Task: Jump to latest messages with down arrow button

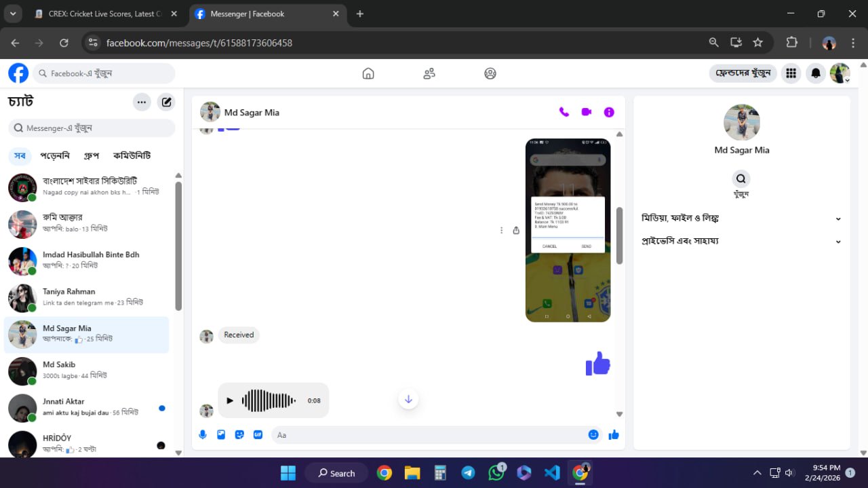Action: click(x=408, y=398)
